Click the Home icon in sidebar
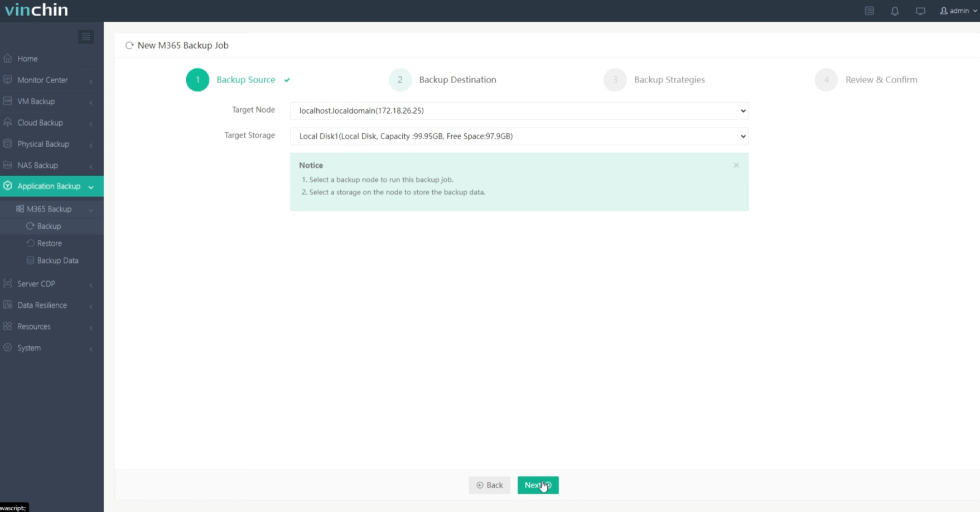Viewport: 980px width, 512px height. click(8, 59)
